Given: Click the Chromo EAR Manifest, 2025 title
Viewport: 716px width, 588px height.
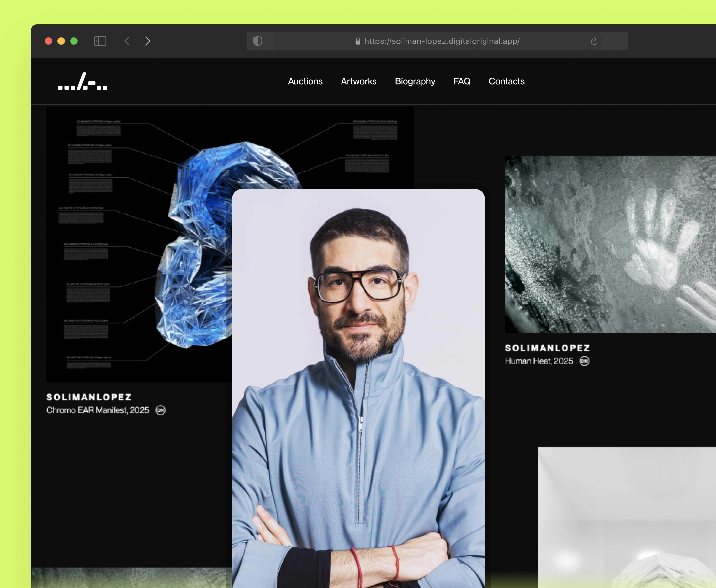Looking at the screenshot, I should [98, 410].
